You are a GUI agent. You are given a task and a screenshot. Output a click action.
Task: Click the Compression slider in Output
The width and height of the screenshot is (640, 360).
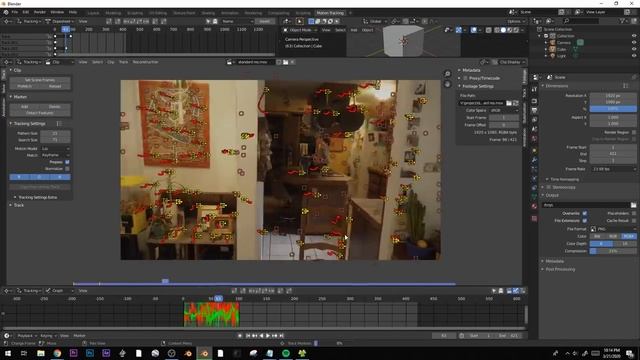coord(613,251)
